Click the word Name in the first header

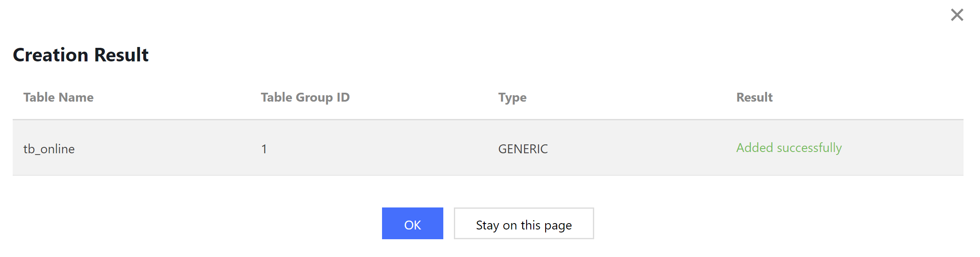tap(76, 97)
